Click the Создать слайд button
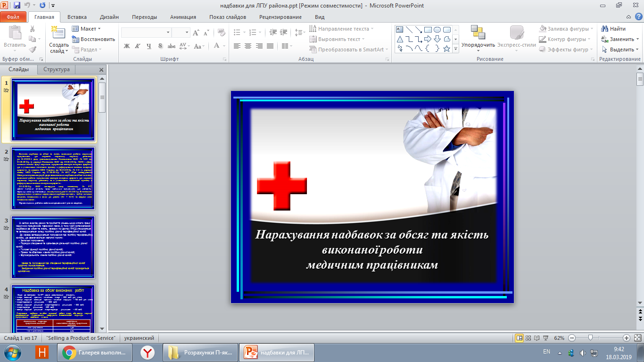 point(59,39)
